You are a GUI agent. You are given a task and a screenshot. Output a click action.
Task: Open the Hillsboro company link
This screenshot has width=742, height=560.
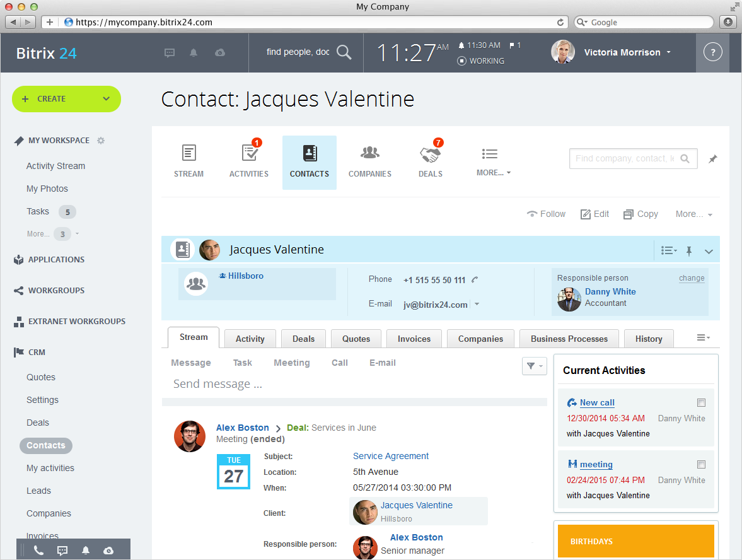point(246,276)
